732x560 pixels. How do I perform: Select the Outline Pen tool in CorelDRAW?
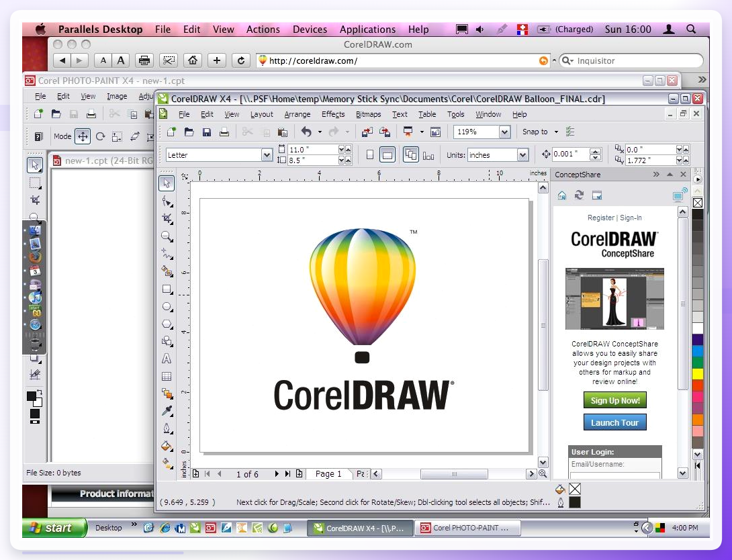pos(167,428)
